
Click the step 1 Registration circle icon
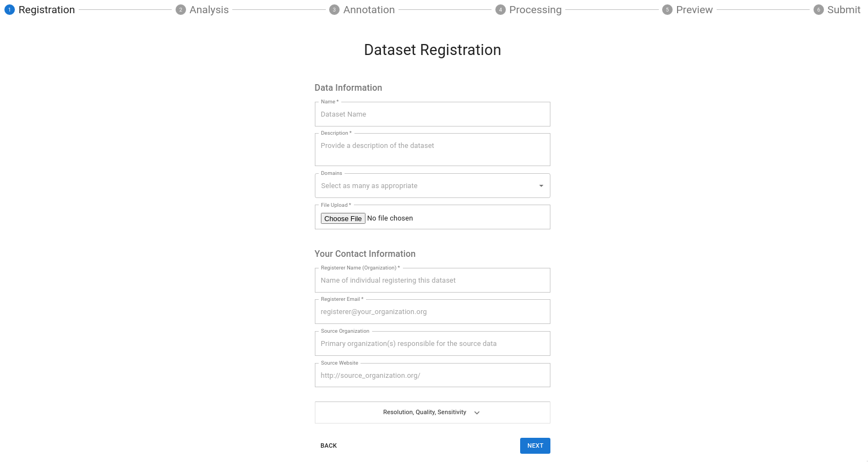tap(9, 10)
